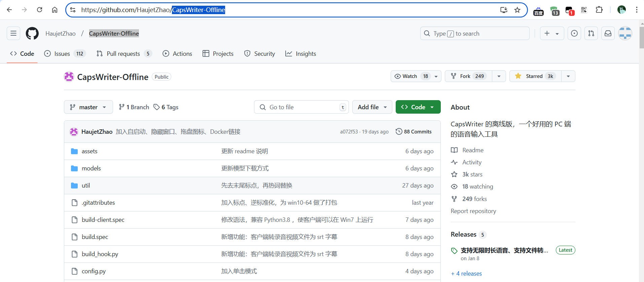Click the Type / to search box
The height and width of the screenshot is (282, 644).
pyautogui.click(x=475, y=33)
